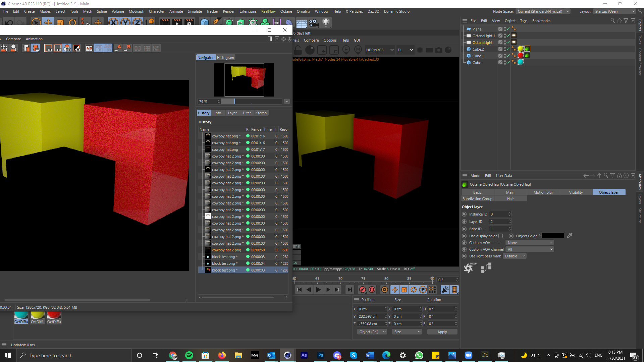
Task: Click the Apply button in coordinates
Action: (442, 332)
